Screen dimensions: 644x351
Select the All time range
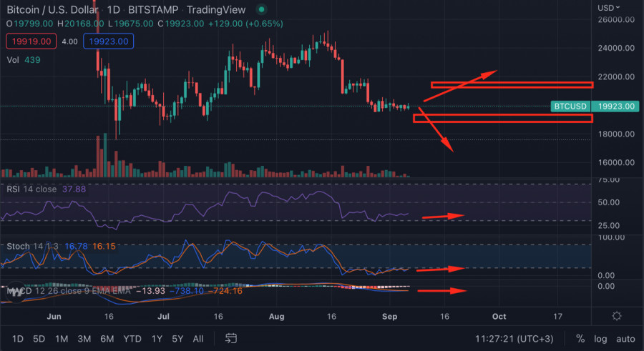pyautogui.click(x=198, y=339)
